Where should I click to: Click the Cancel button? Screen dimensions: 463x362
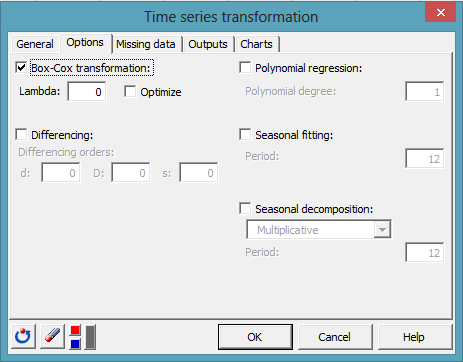click(x=335, y=337)
